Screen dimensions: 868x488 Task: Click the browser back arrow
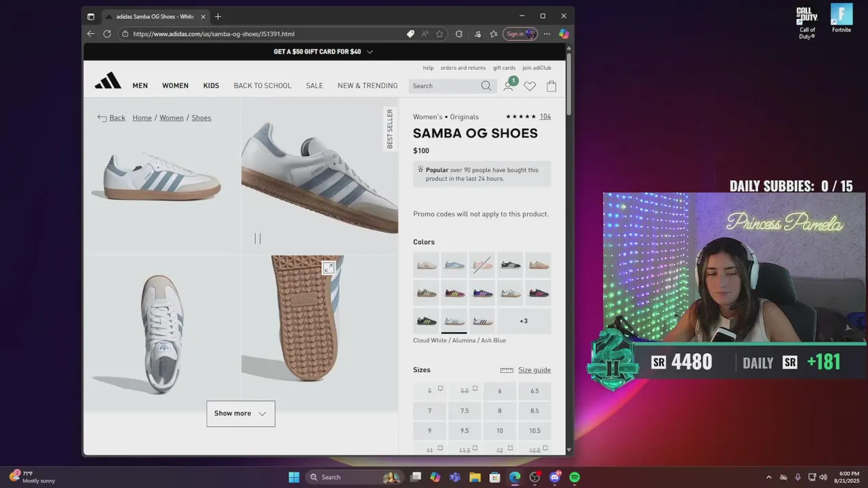pyautogui.click(x=91, y=34)
